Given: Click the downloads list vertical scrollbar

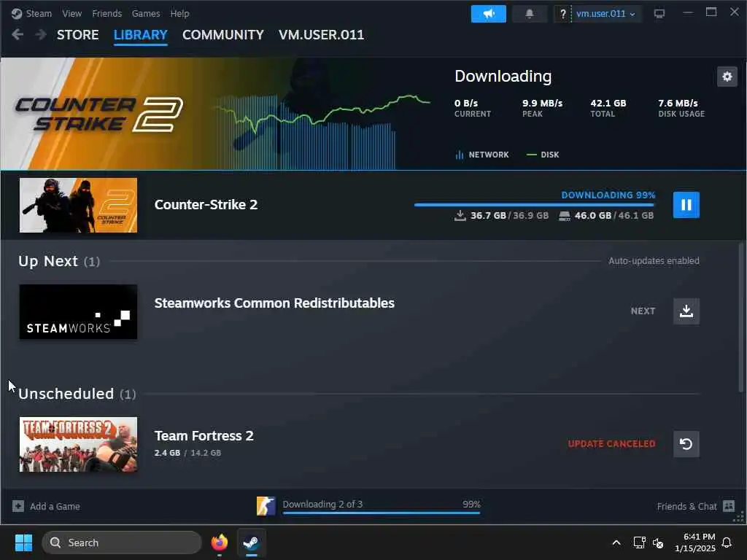Looking at the screenshot, I should pyautogui.click(x=741, y=317).
